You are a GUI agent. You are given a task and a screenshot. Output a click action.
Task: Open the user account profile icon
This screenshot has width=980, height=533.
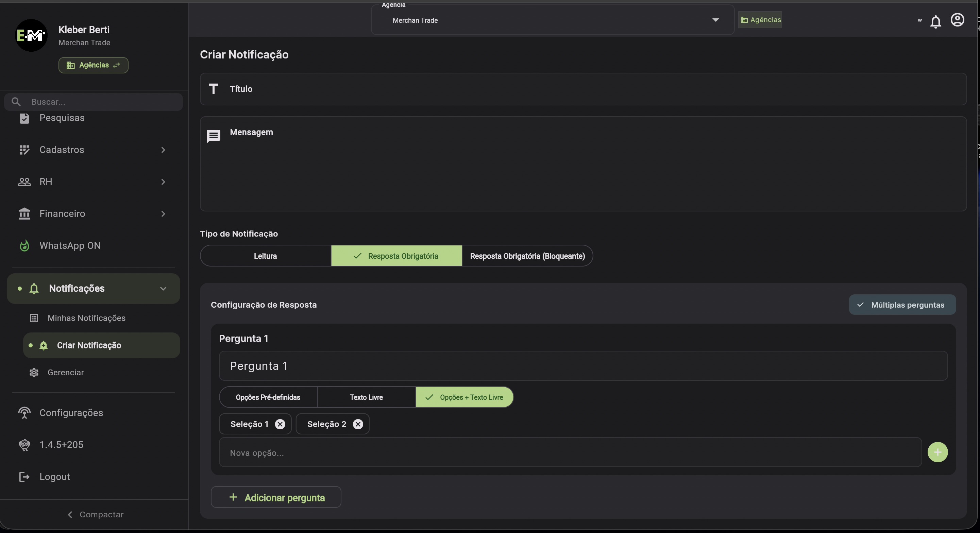tap(957, 20)
